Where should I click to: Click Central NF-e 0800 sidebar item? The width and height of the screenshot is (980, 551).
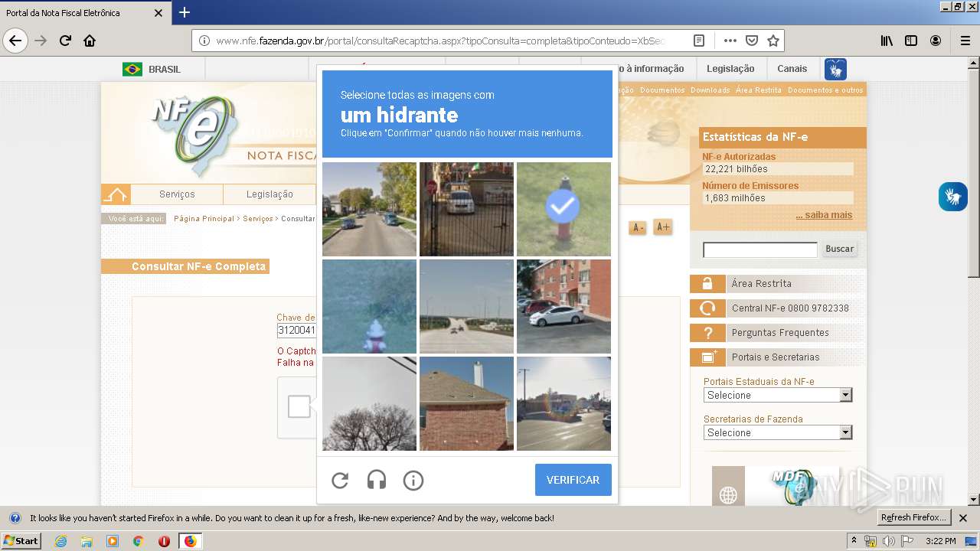click(x=777, y=308)
